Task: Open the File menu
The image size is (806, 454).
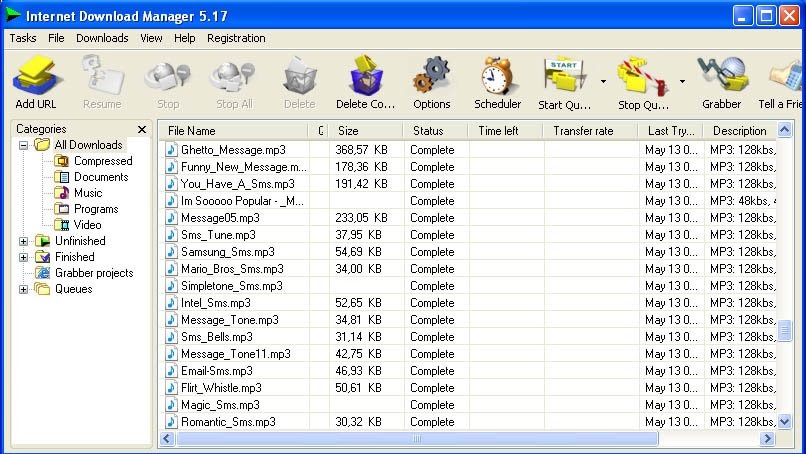Action: (x=56, y=38)
